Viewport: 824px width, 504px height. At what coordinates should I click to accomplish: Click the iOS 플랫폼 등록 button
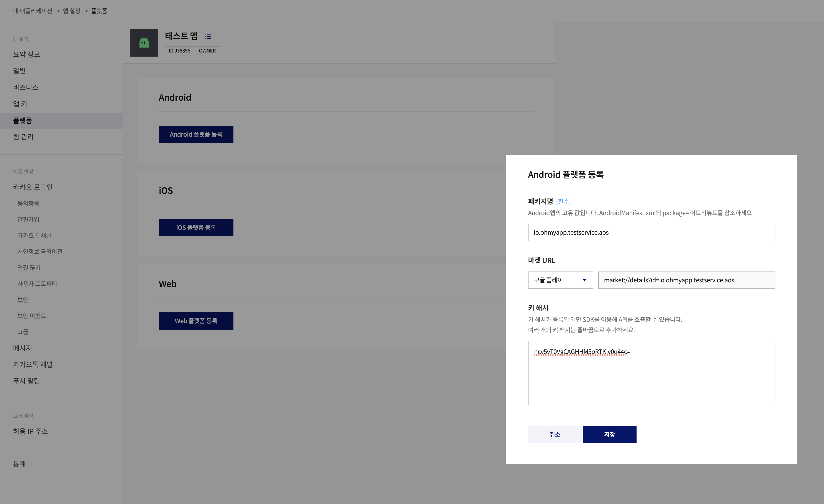(x=196, y=227)
